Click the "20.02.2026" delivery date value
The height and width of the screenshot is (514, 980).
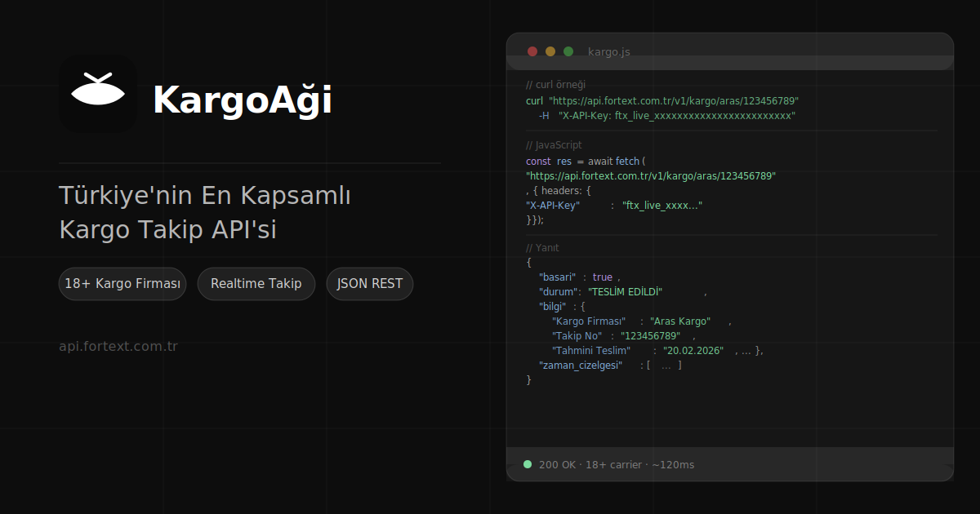693,351
